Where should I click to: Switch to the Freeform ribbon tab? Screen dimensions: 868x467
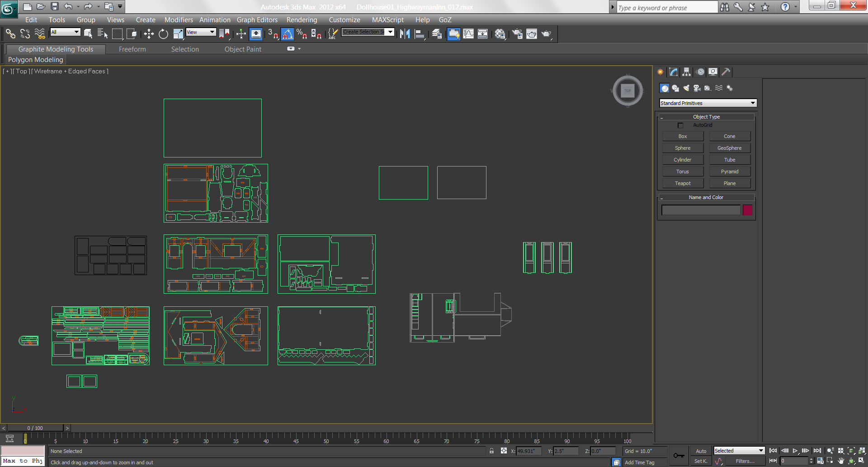point(132,49)
